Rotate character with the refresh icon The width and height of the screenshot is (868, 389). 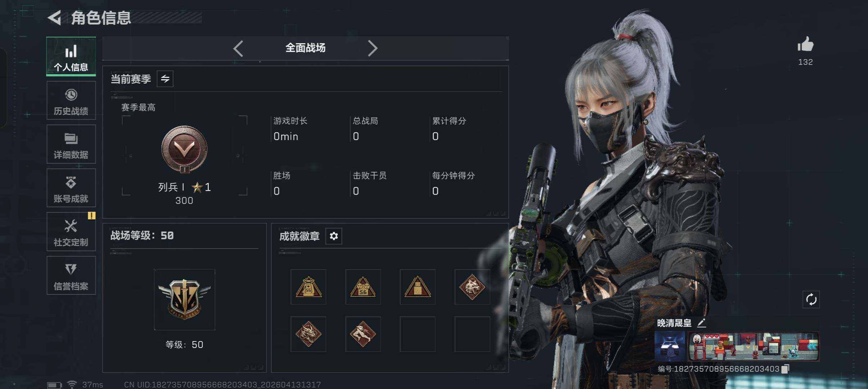point(811,299)
